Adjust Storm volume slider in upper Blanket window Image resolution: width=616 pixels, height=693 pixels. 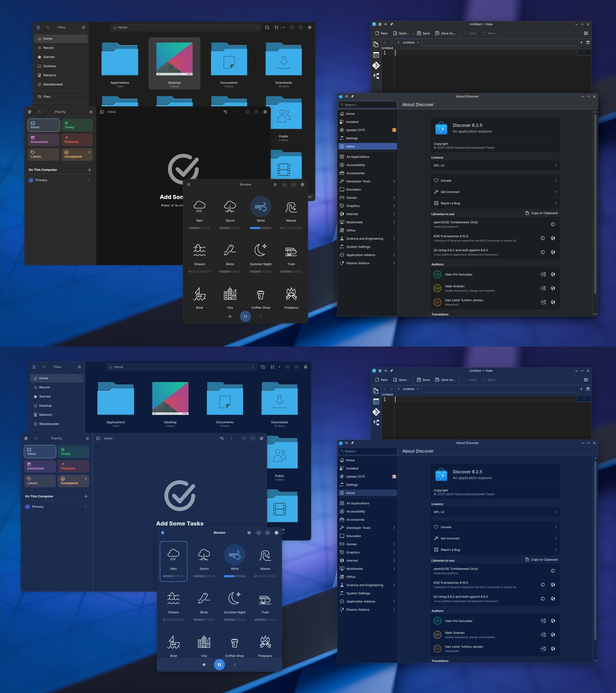[x=230, y=228]
